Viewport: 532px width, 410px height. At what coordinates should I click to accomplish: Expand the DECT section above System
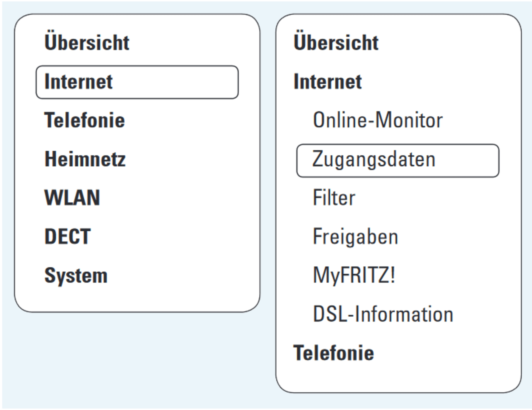pyautogui.click(x=67, y=236)
